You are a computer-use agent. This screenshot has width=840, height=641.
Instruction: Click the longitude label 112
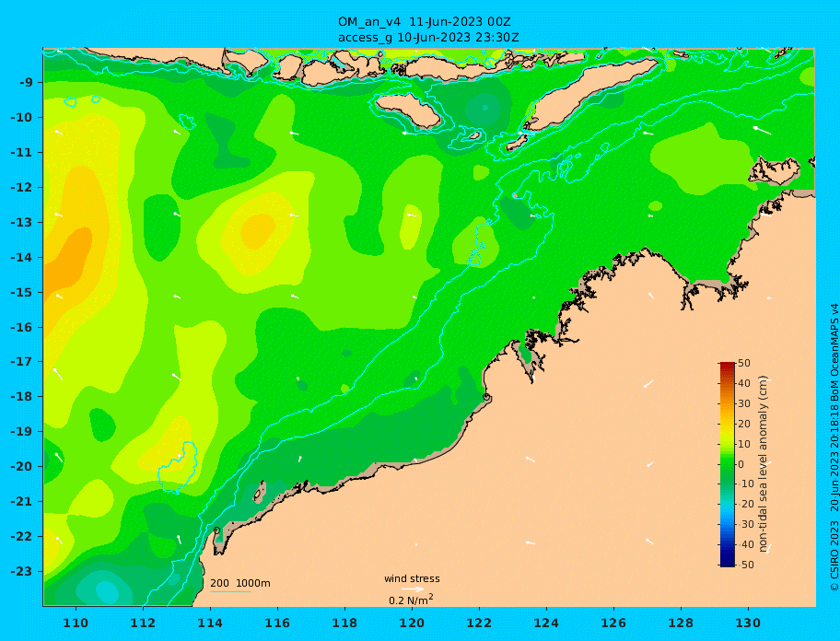pyautogui.click(x=143, y=623)
